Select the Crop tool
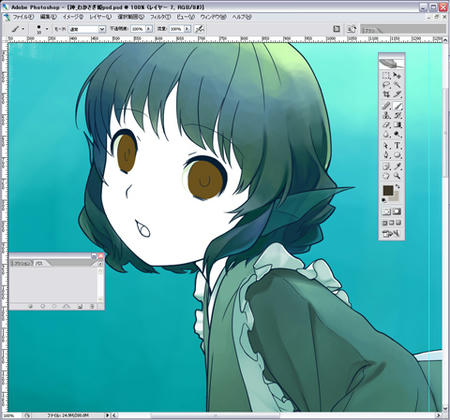The height and width of the screenshot is (420, 450). point(387,94)
